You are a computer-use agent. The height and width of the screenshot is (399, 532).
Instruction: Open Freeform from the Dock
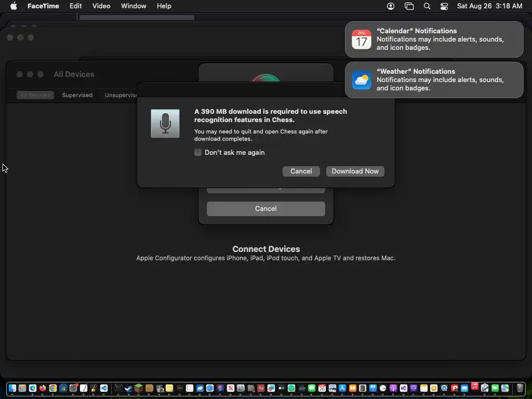click(271, 388)
